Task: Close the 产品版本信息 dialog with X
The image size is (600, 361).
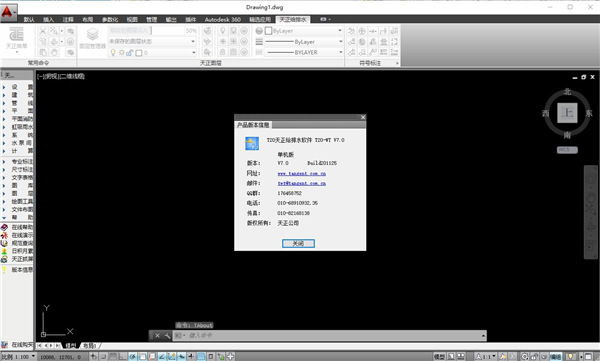Action: pos(363,118)
